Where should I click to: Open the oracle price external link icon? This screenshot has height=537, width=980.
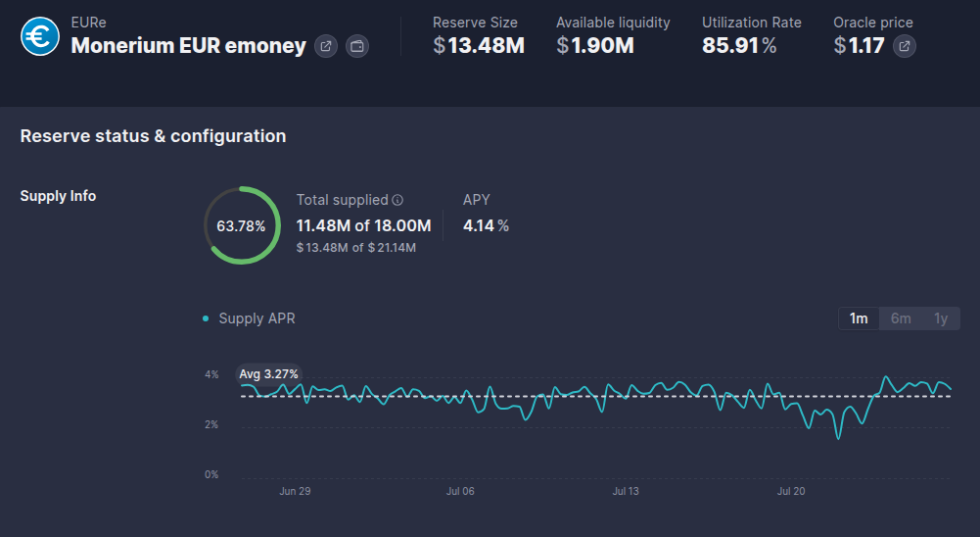(x=905, y=46)
